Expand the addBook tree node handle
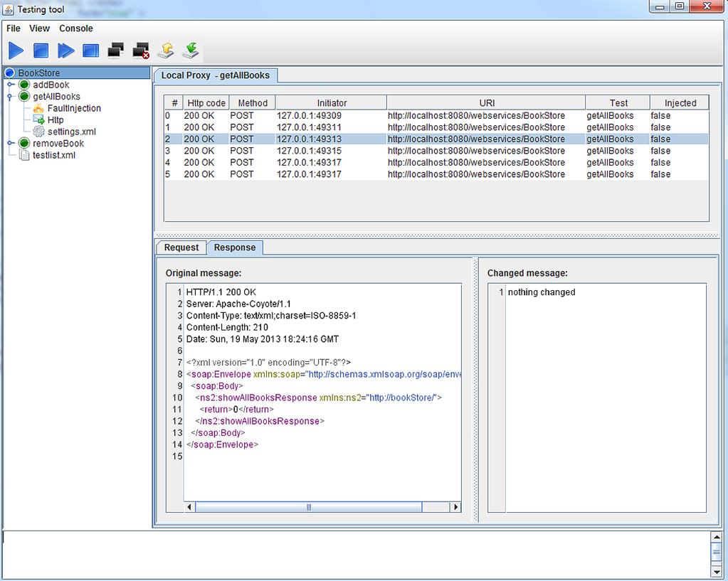The height and width of the screenshot is (581, 728). pyautogui.click(x=10, y=85)
